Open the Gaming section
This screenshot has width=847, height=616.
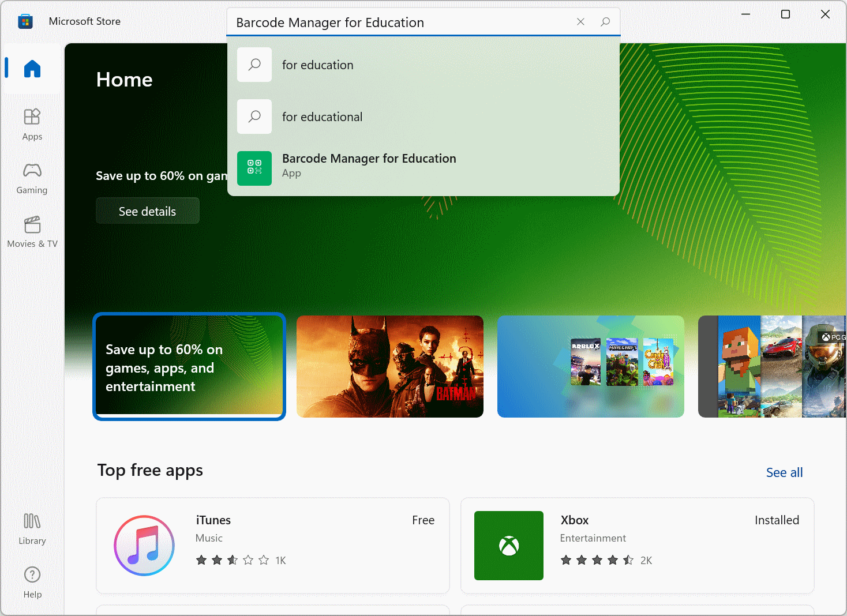point(32,178)
